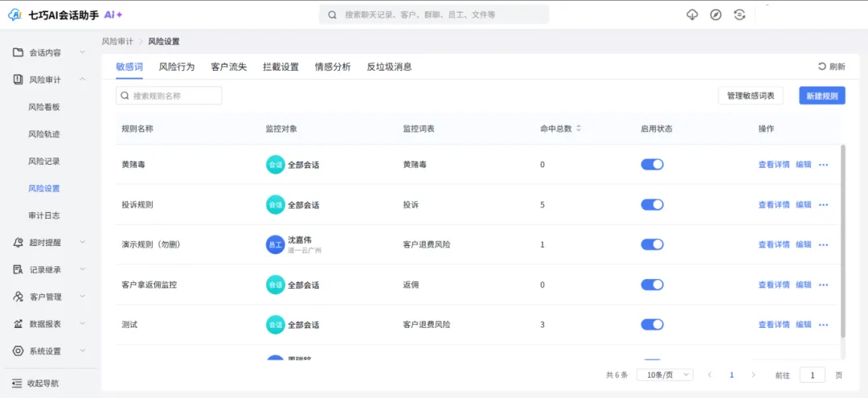The height and width of the screenshot is (398, 868).
Task: Open more options for 黄赌毒 rule
Action: (x=823, y=165)
